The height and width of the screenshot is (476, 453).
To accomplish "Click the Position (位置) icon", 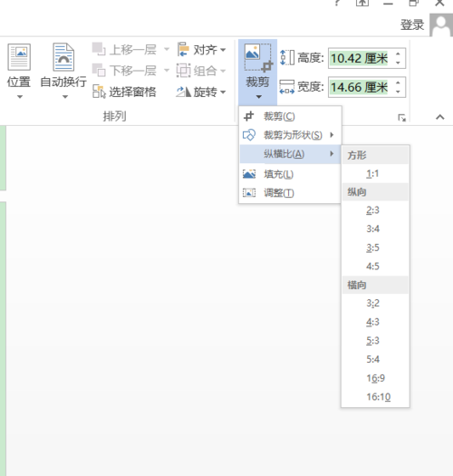I will (19, 57).
